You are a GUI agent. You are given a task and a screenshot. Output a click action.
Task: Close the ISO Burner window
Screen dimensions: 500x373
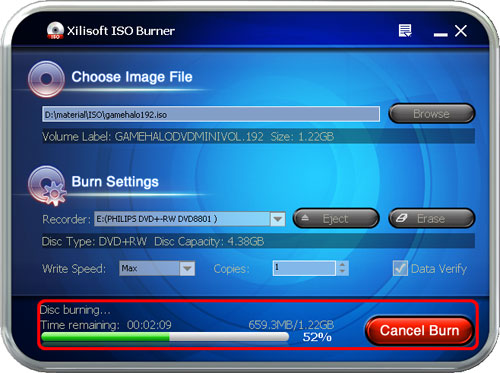coord(461,31)
